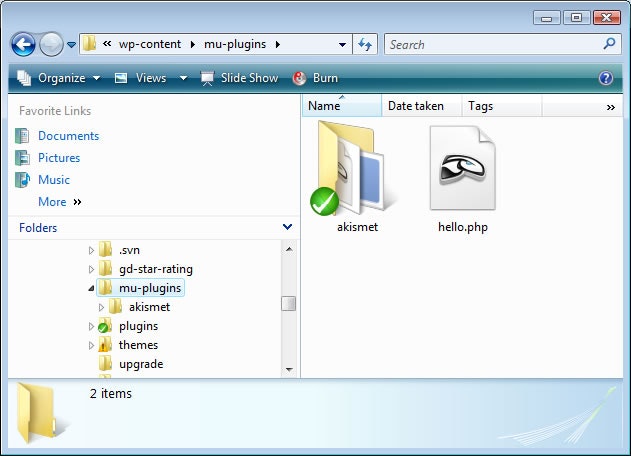Screen dimensions: 631x456
Task: Click the Burn disc toolbar button
Action: 315,78
